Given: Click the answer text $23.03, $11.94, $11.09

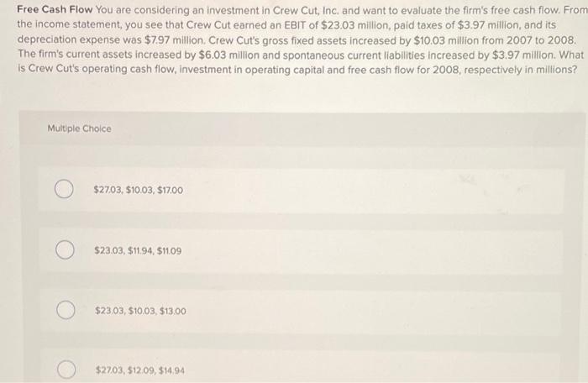Looking at the screenshot, I should [x=138, y=250].
